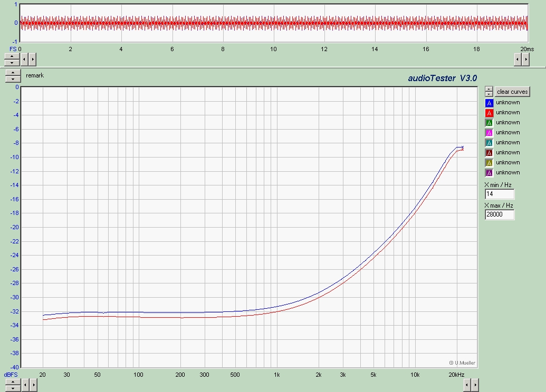Click up arrow of spinner beside remark
The image size is (546, 392).
click(13, 73)
